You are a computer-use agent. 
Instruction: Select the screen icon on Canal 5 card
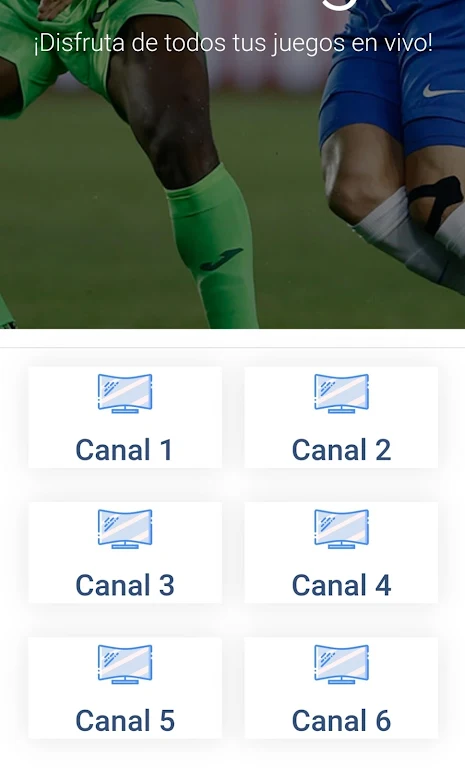click(x=125, y=664)
